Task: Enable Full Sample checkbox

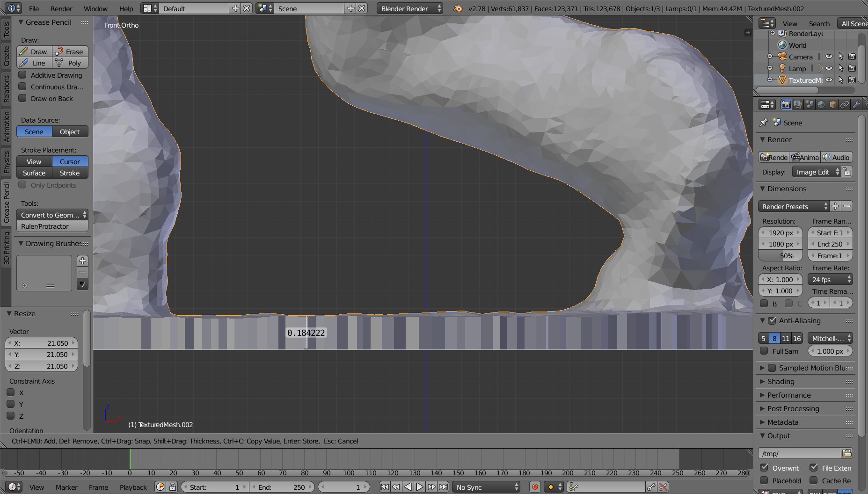Action: [764, 351]
